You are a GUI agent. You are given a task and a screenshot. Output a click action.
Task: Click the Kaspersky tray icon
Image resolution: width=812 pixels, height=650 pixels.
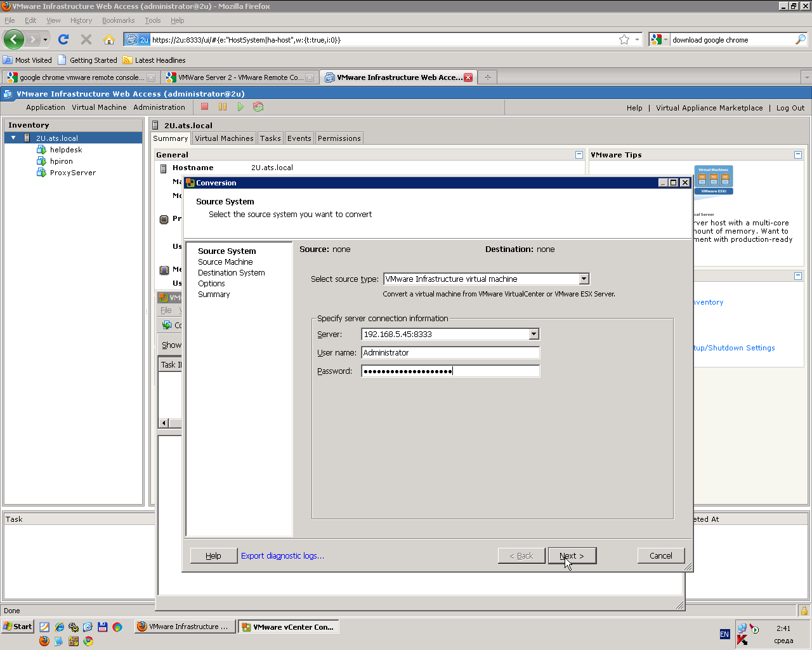(742, 640)
